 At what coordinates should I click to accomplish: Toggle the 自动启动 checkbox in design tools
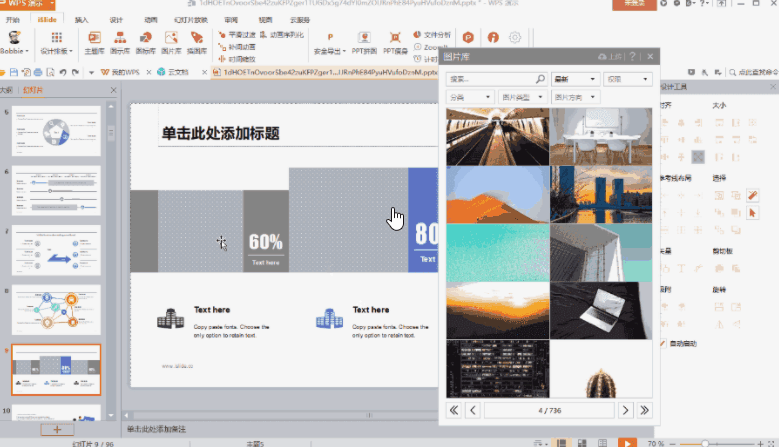pos(663,343)
